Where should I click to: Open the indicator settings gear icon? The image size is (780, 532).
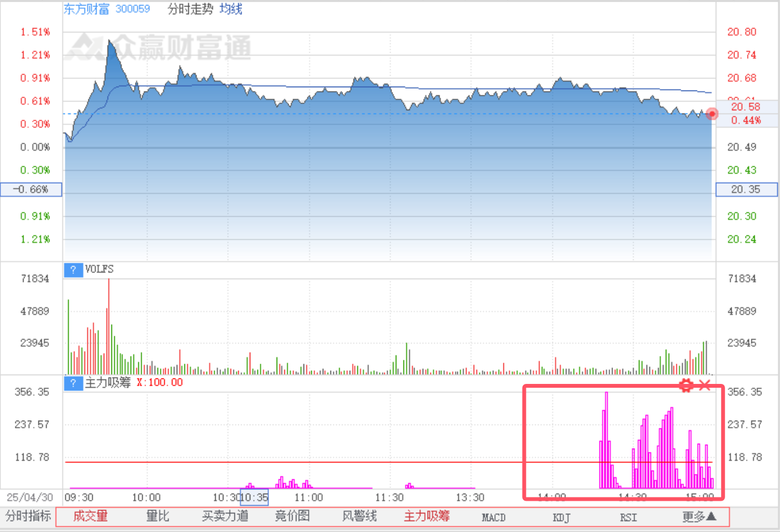[x=686, y=385]
